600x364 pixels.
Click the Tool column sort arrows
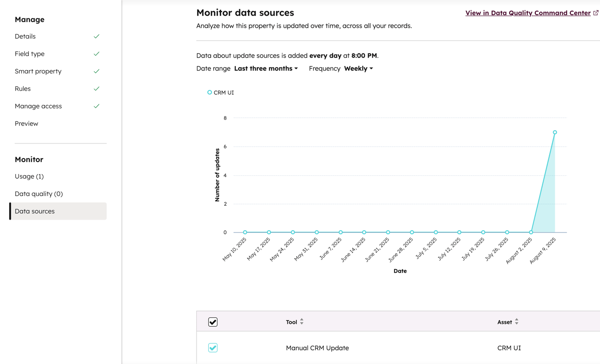pos(302,322)
